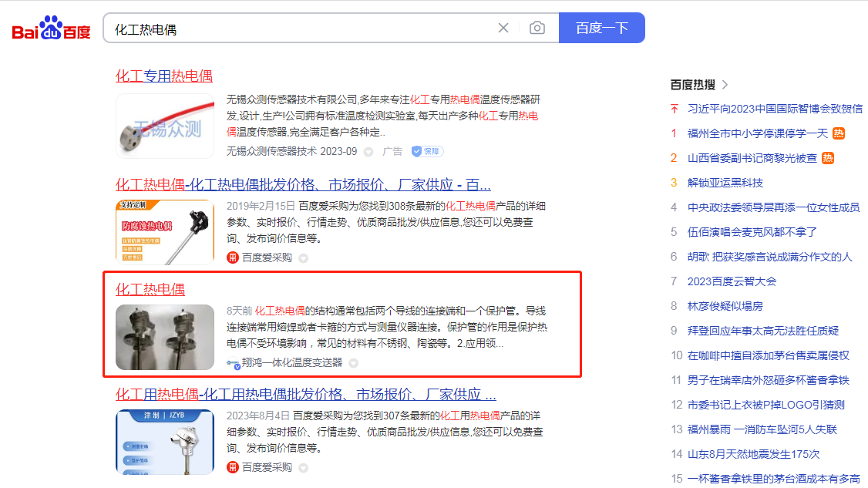Expand dropdown next to last 百度爱采购
868x488 pixels.
pyautogui.click(x=304, y=468)
